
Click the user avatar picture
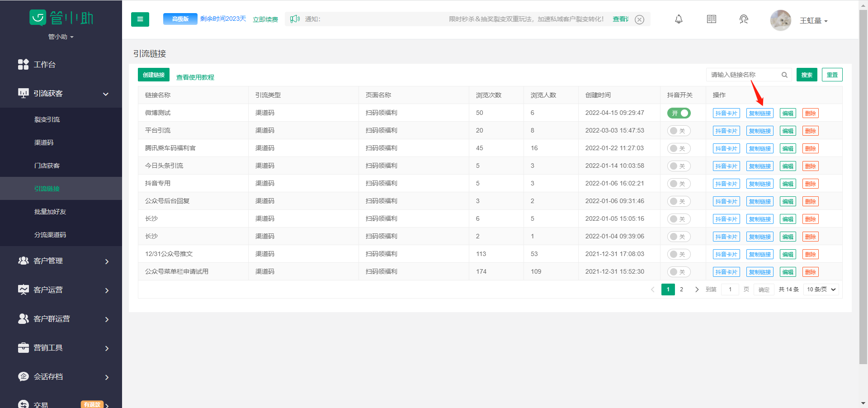[x=781, y=20]
